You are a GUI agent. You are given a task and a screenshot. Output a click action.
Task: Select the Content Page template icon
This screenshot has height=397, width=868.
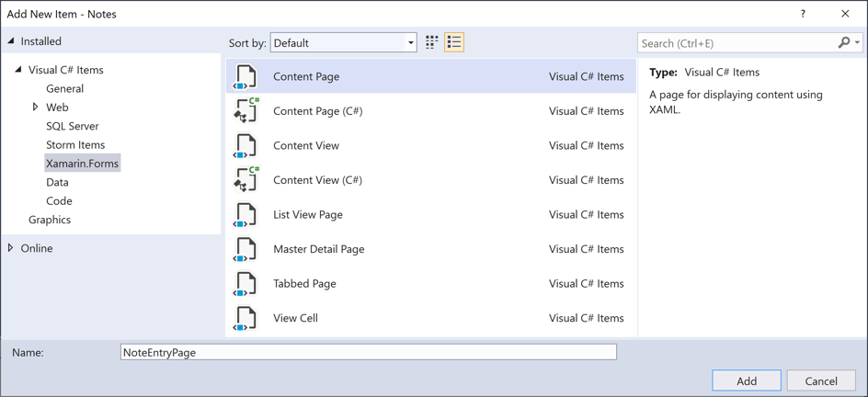coord(246,77)
